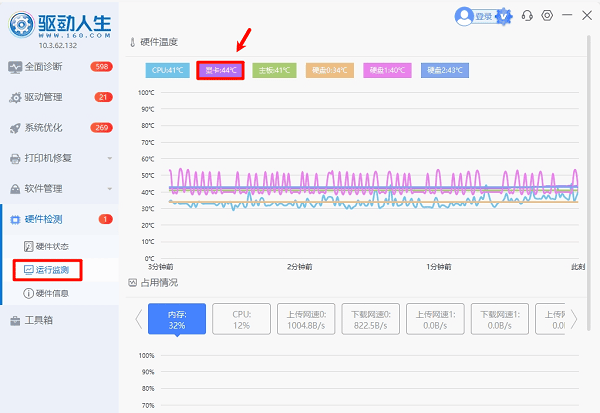600x413 pixels.
Task: Select the 下载网速1 usage card
Action: coord(500,319)
